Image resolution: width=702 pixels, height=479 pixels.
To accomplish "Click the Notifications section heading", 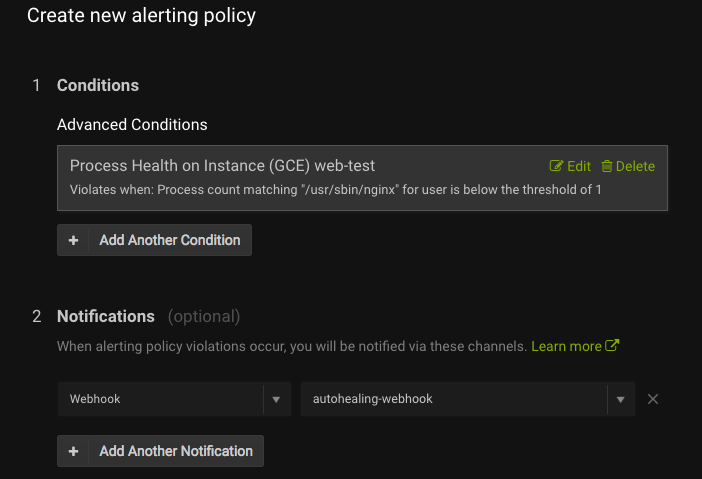I will [106, 316].
